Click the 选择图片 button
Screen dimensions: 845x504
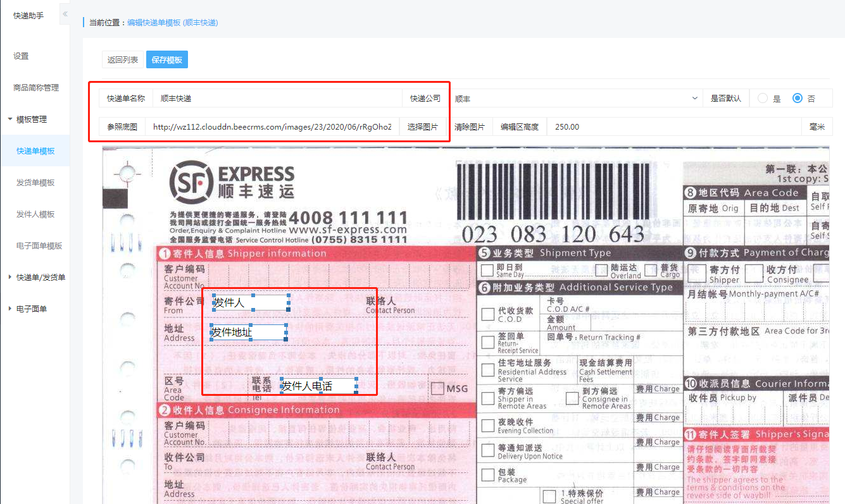(423, 126)
